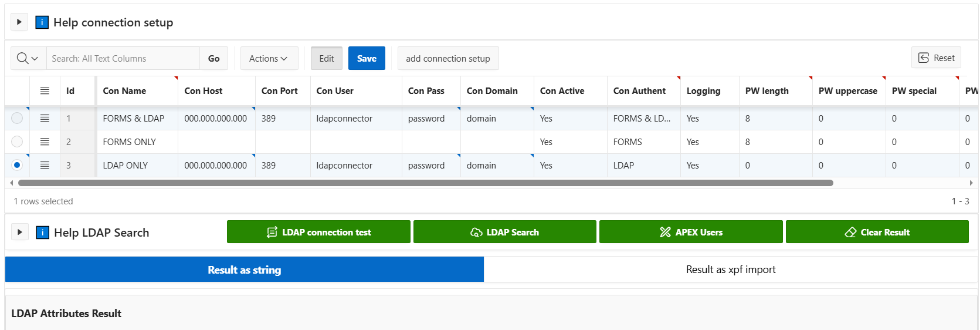Click the Clear Result button

pyautogui.click(x=877, y=232)
